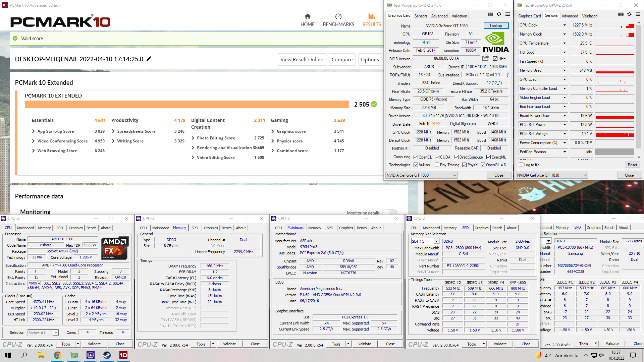
Task: Open CPU-Z taskbar icon
Action: click(x=90, y=355)
